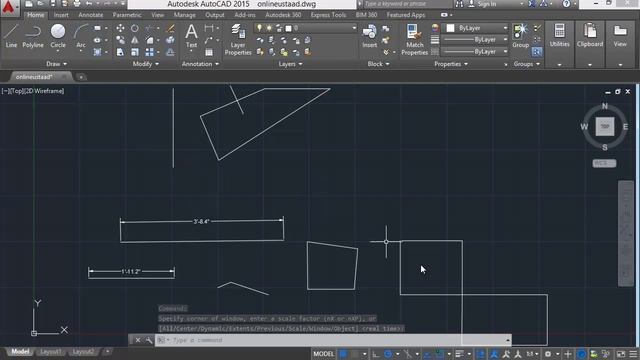This screenshot has width=640, height=360.
Task: Select the Polyline tool
Action: [33, 36]
